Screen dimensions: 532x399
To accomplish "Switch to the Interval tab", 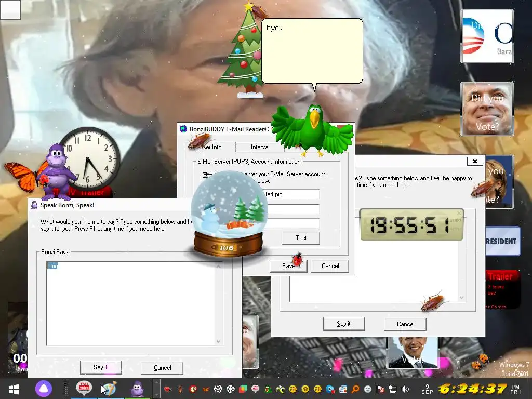I will click(260, 147).
